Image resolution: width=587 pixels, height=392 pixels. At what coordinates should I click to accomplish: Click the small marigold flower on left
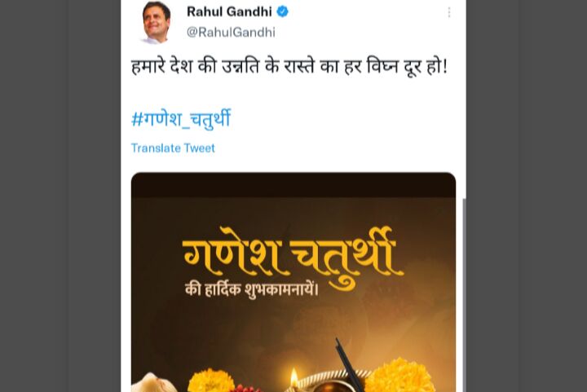coord(211,381)
